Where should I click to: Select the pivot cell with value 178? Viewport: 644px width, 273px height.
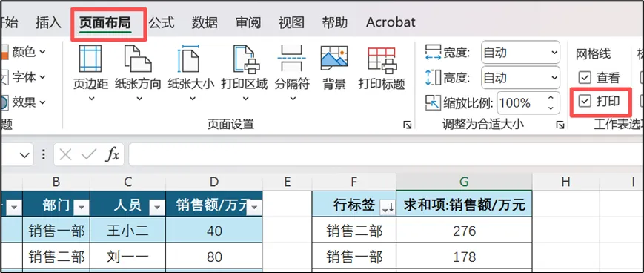(464, 257)
